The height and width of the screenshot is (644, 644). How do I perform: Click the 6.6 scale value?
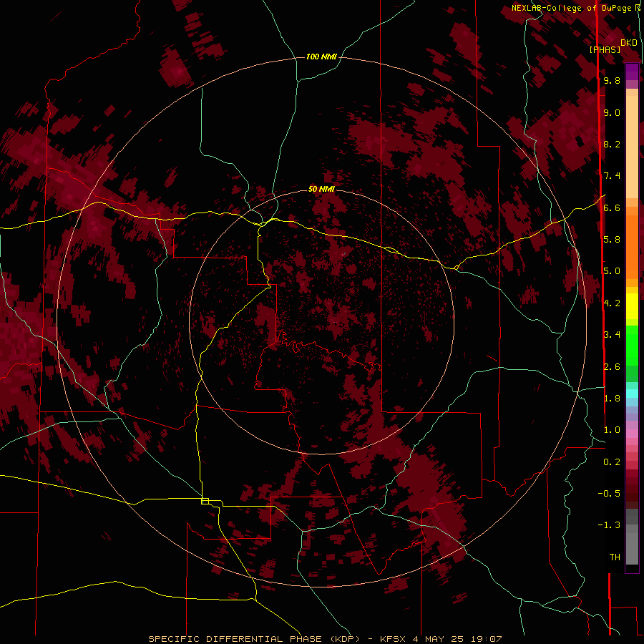coord(612,208)
